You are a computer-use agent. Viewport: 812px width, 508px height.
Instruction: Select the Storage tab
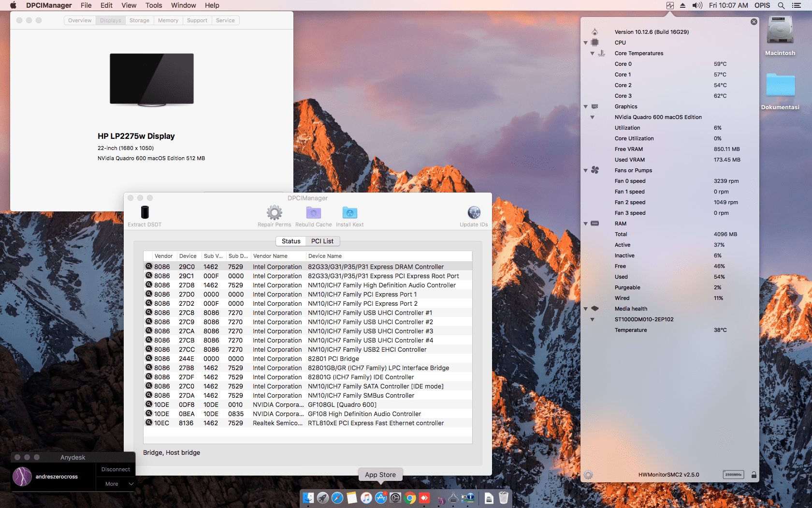coord(139,20)
